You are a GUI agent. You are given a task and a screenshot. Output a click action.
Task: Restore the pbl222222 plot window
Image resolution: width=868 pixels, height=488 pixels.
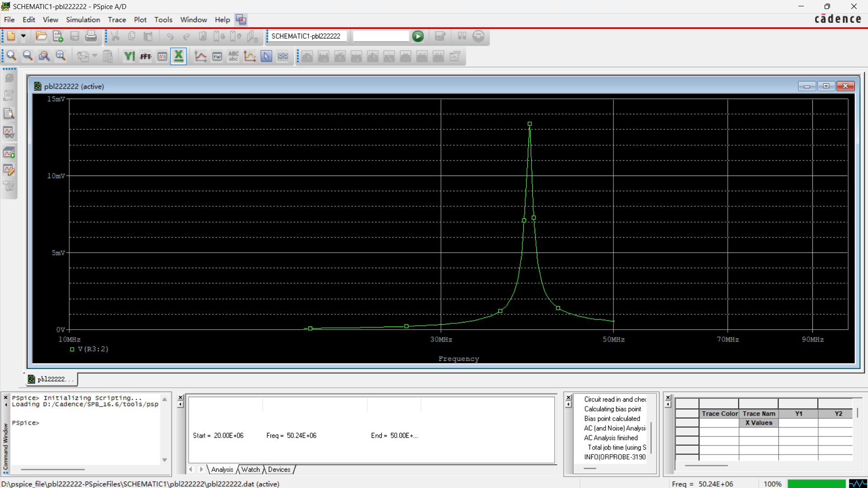coord(826,86)
